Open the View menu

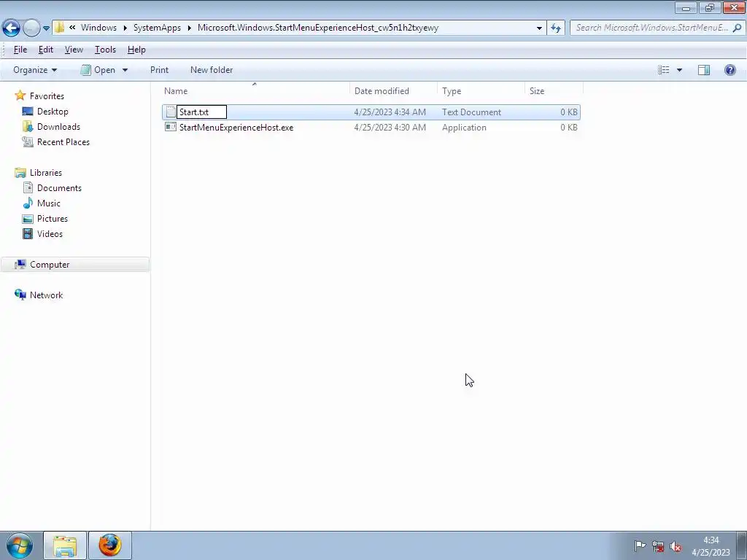(x=74, y=50)
